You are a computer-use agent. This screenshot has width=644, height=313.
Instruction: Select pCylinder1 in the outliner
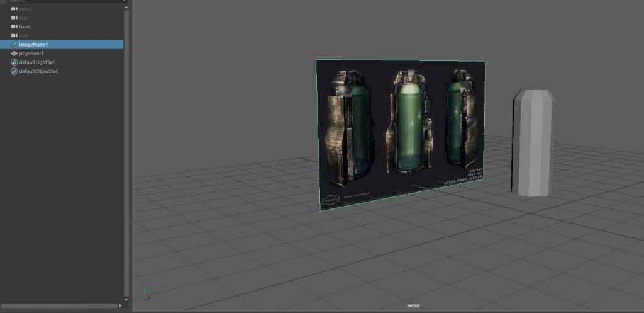coord(62,54)
